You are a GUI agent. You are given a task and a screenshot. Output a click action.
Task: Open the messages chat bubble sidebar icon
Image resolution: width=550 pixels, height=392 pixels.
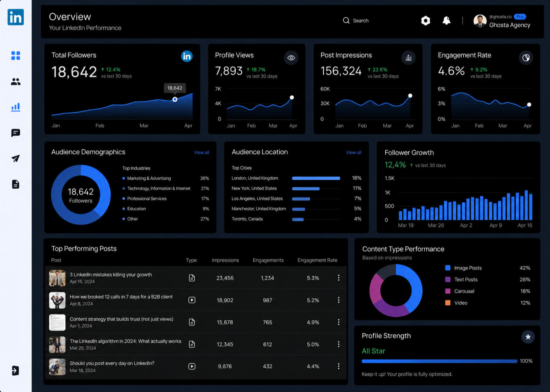click(x=16, y=133)
